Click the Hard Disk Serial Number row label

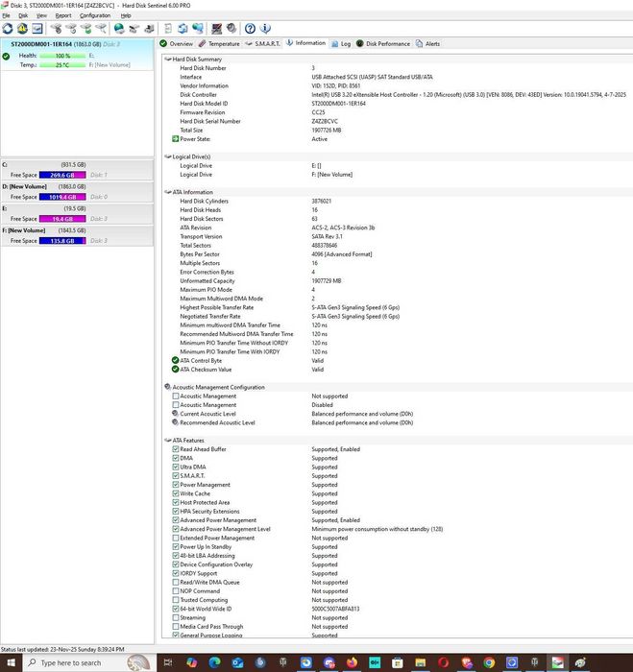(210, 121)
